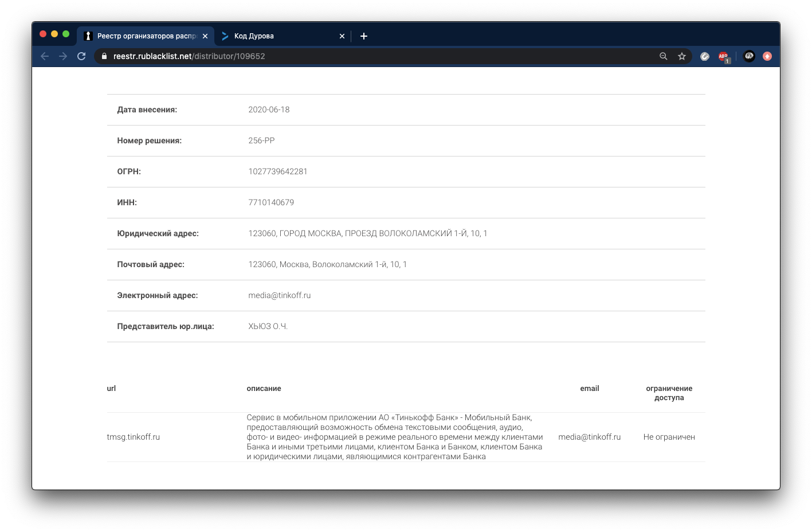Reload the current page
Screen dimensions: 812x532
click(81, 56)
